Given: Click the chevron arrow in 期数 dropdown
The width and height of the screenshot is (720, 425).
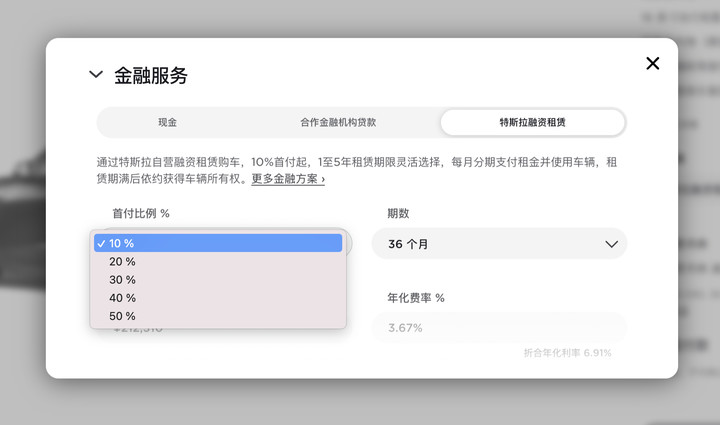Looking at the screenshot, I should click(611, 244).
